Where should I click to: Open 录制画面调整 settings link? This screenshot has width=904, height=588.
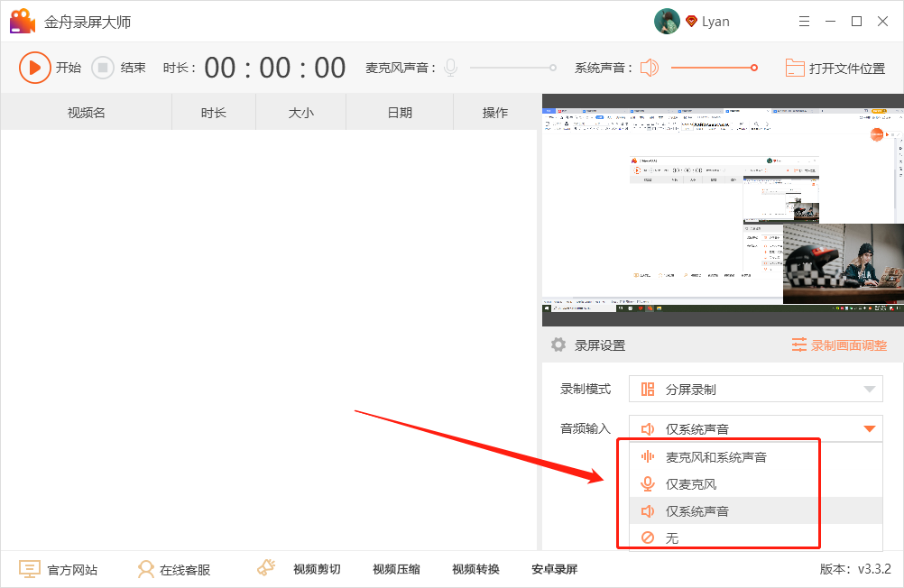(849, 345)
